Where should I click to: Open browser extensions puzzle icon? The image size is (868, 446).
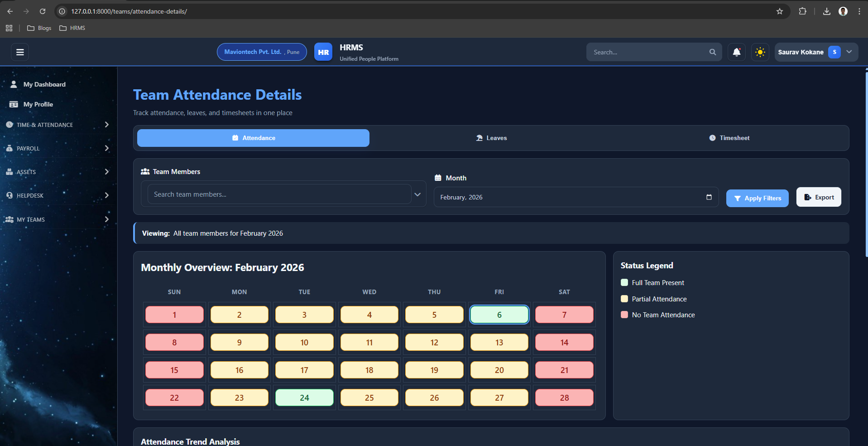[802, 11]
